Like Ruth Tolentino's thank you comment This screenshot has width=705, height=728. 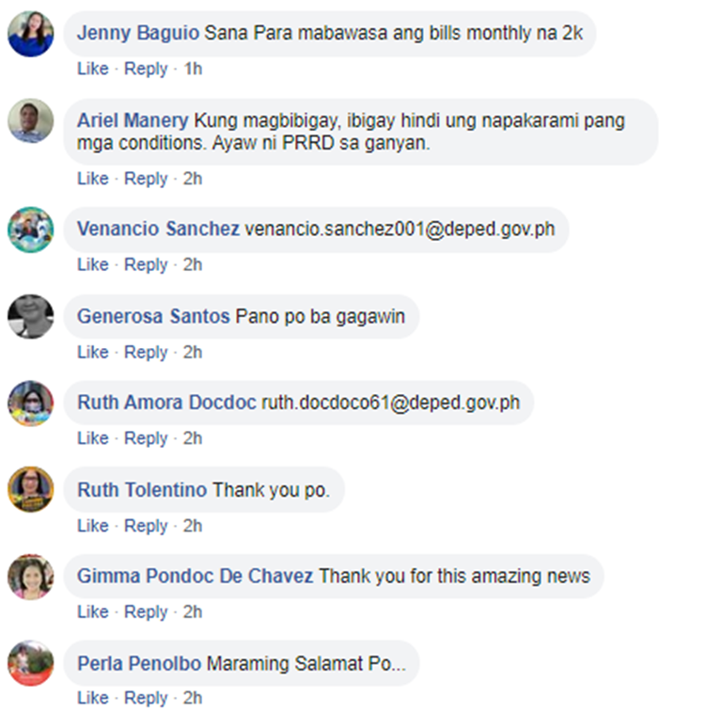(x=93, y=526)
